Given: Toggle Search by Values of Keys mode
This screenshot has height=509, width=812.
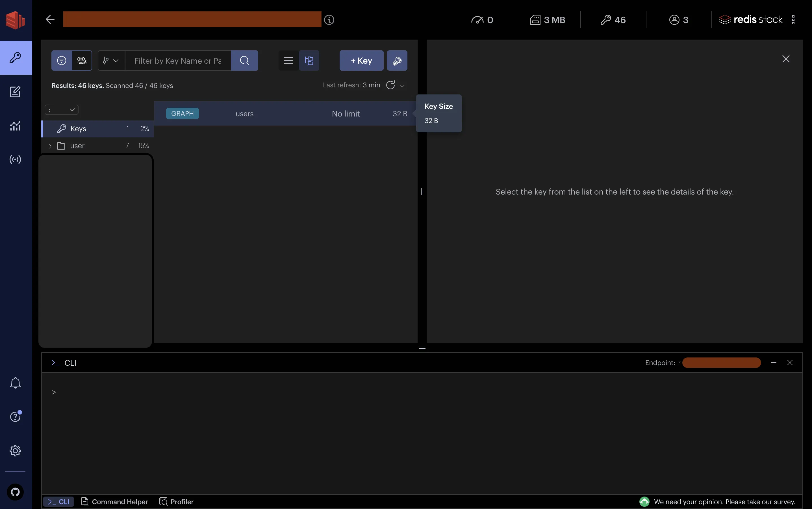Looking at the screenshot, I should pos(82,61).
